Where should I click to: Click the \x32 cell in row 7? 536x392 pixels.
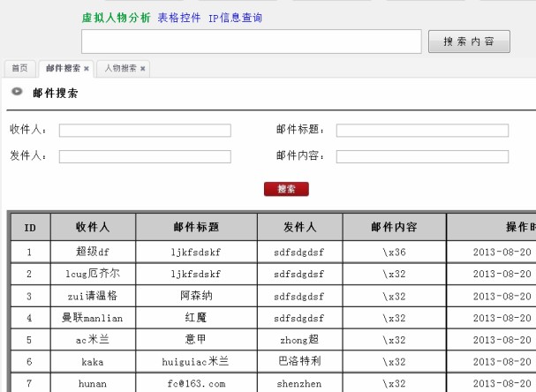pyautogui.click(x=394, y=383)
